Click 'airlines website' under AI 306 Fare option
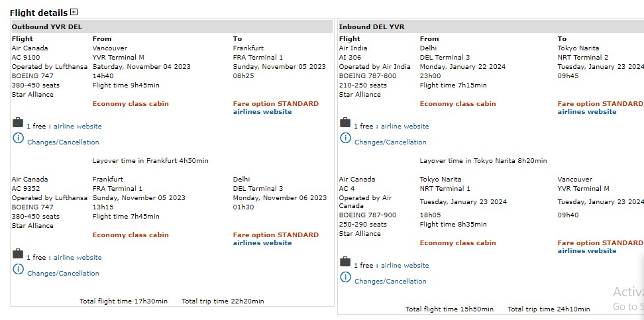 (x=587, y=112)
